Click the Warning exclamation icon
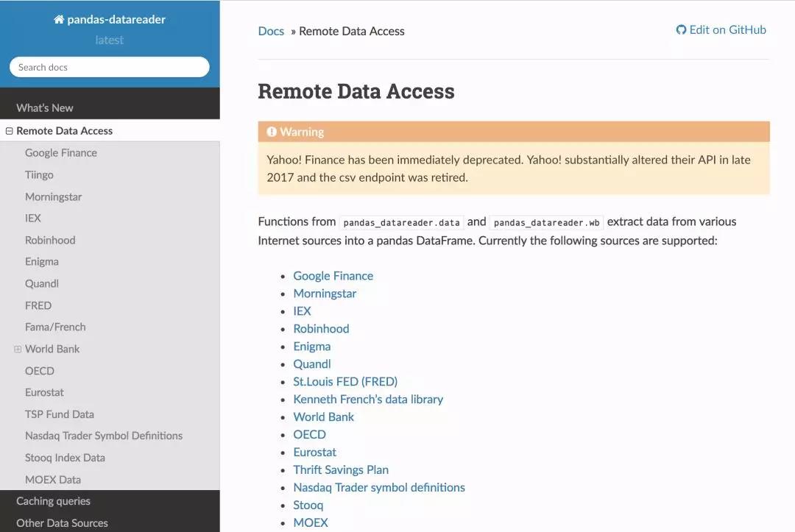795x532 pixels. [272, 132]
